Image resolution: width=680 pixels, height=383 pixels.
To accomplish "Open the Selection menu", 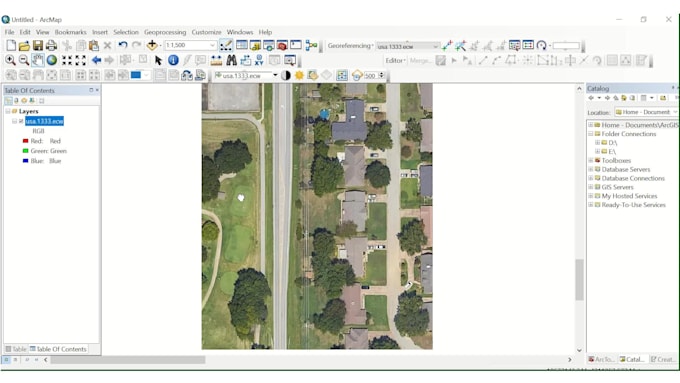I will click(x=126, y=32).
